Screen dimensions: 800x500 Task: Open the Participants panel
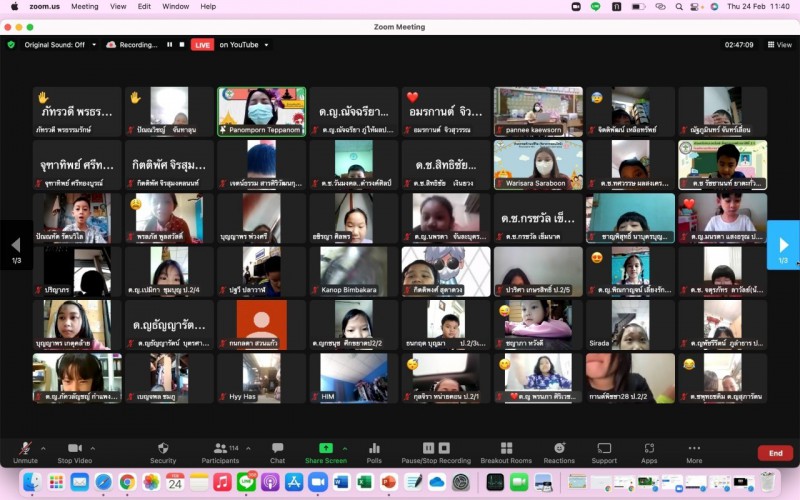(x=220, y=452)
